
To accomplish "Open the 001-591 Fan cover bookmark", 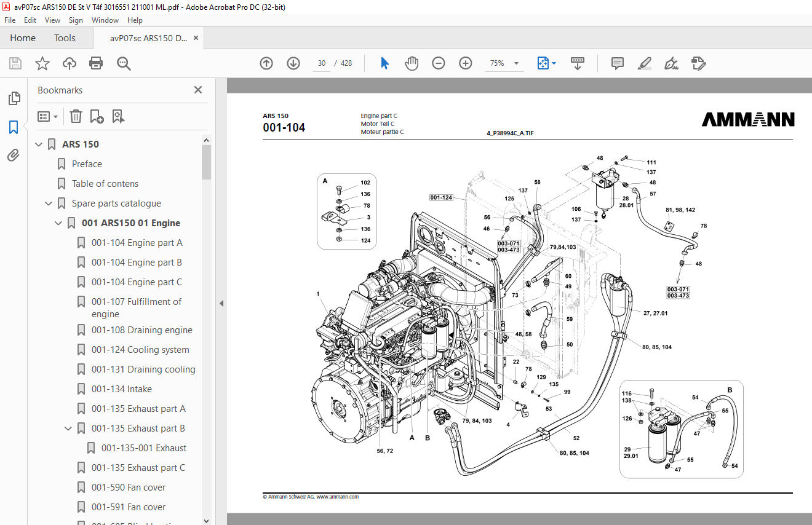I will (x=129, y=507).
